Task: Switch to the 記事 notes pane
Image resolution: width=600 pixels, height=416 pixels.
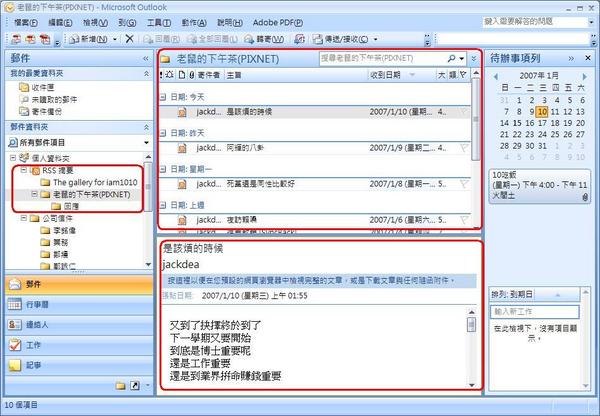Action: [x=79, y=365]
